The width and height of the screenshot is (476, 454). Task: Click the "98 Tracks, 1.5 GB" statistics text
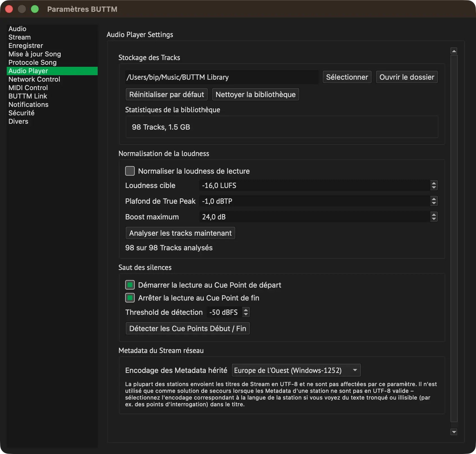[161, 127]
